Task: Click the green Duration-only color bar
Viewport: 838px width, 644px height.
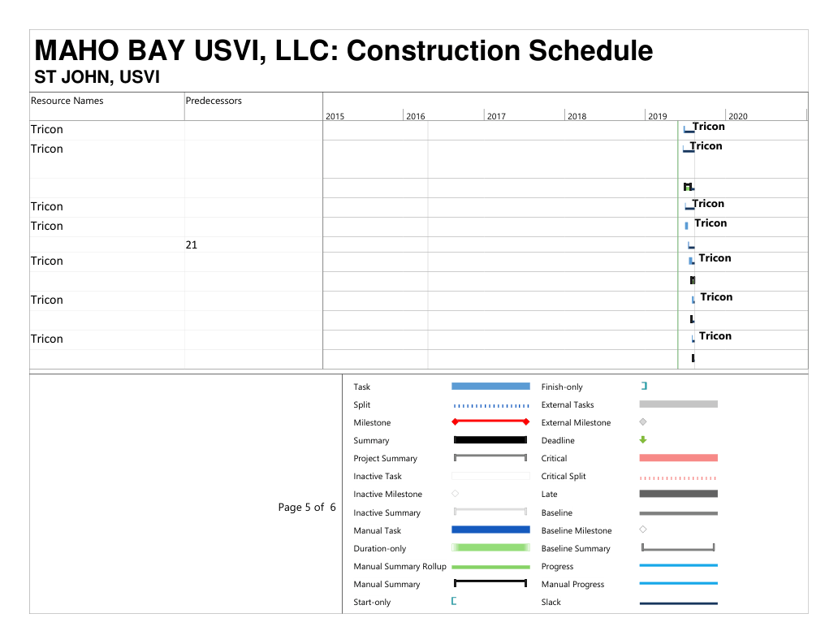Action: pos(490,548)
